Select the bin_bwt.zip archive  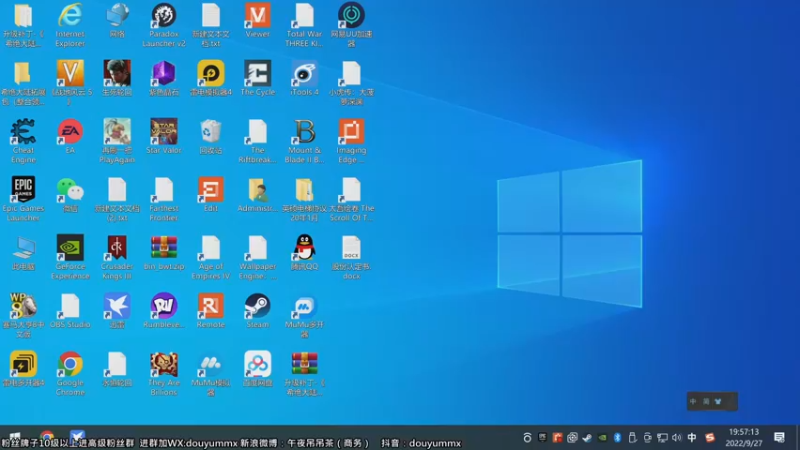click(164, 253)
